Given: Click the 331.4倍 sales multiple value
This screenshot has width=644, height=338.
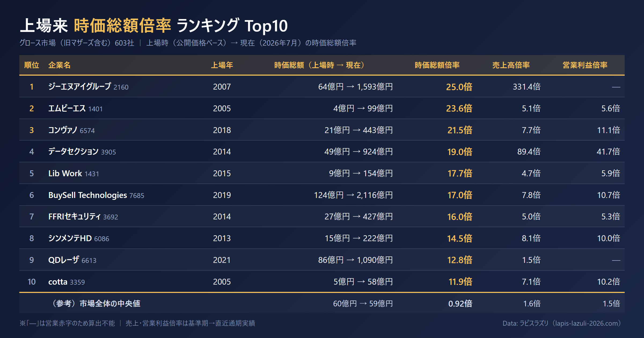Looking at the screenshot, I should [x=527, y=87].
